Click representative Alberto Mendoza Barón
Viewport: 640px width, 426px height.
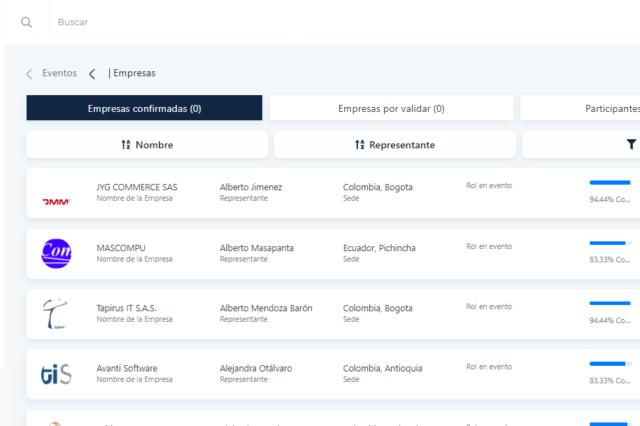pos(266,308)
